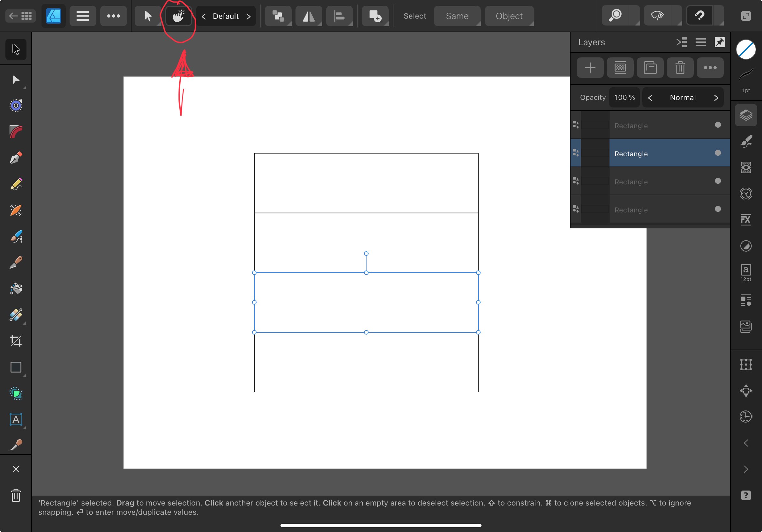
Task: Open the Select Same menu
Action: point(457,16)
